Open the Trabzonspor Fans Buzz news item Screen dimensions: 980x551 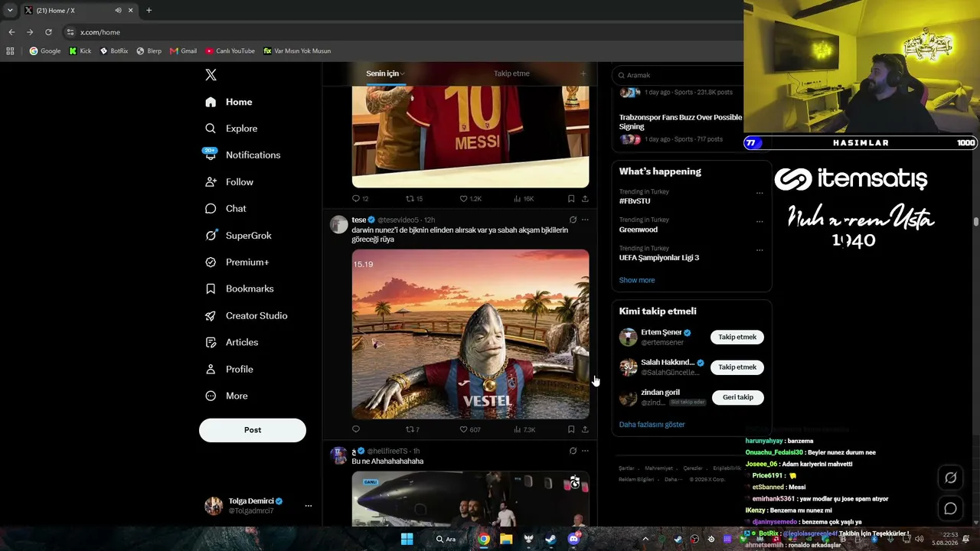(681, 122)
